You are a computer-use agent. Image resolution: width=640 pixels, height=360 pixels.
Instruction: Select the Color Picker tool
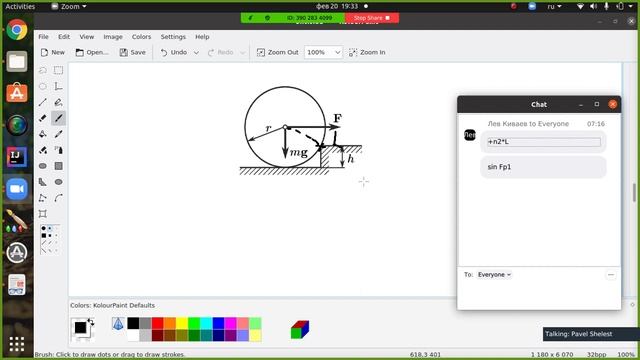click(58, 134)
